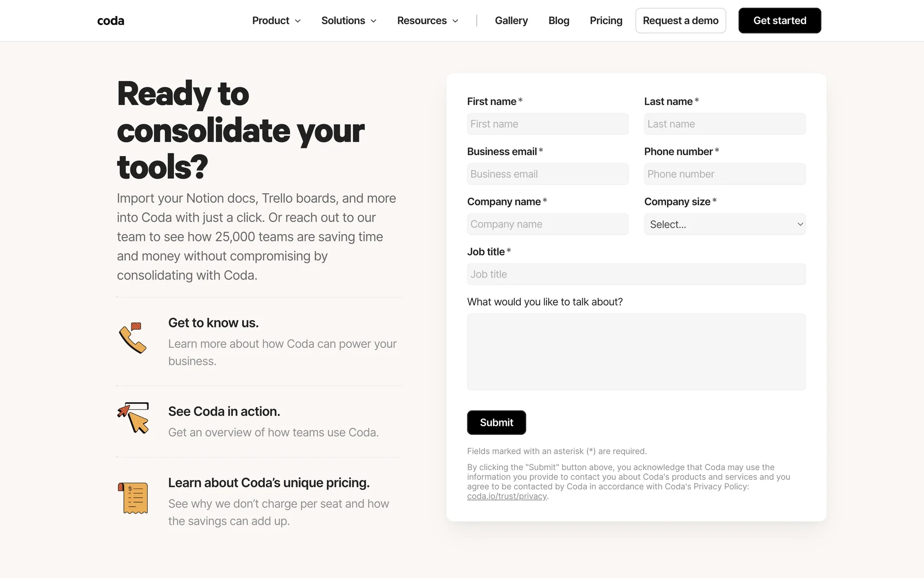Viewport: 924px width, 578px height.
Task: Select the Business email field
Action: pyautogui.click(x=548, y=174)
